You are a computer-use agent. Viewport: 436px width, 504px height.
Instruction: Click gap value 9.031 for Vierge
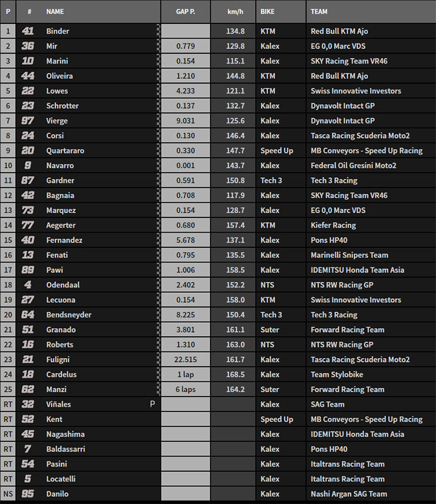186,121
